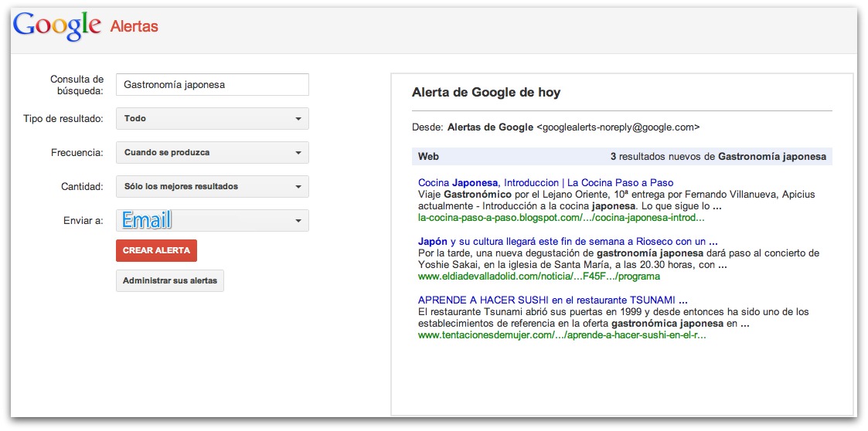Open the Cantidad dropdown

(212, 187)
